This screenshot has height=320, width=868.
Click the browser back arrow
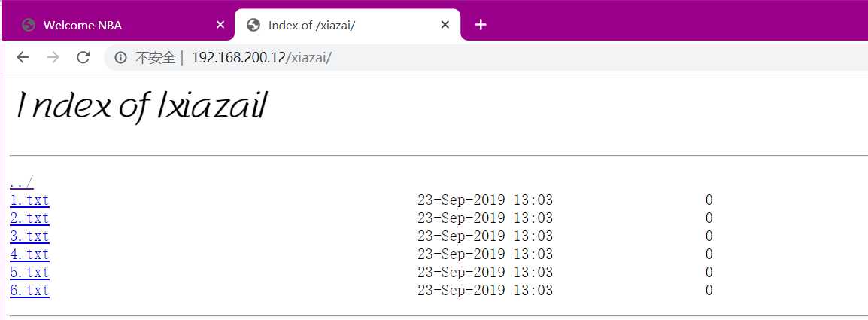(23, 57)
